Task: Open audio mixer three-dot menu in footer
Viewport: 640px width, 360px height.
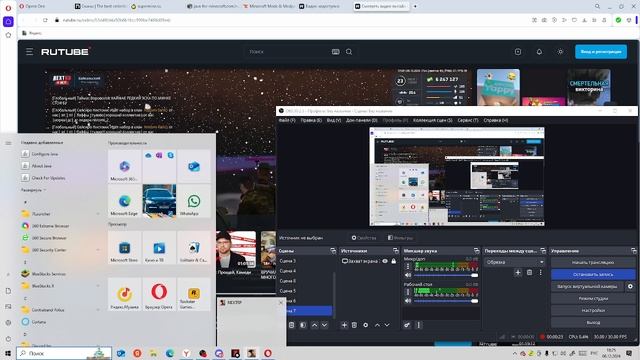Action: 418,325
